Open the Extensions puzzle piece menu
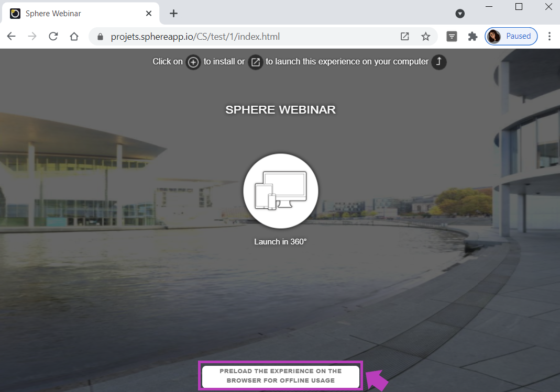 point(473,37)
